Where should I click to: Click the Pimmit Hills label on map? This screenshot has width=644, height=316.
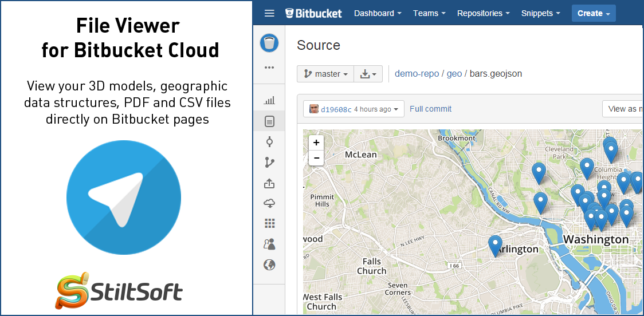323,200
